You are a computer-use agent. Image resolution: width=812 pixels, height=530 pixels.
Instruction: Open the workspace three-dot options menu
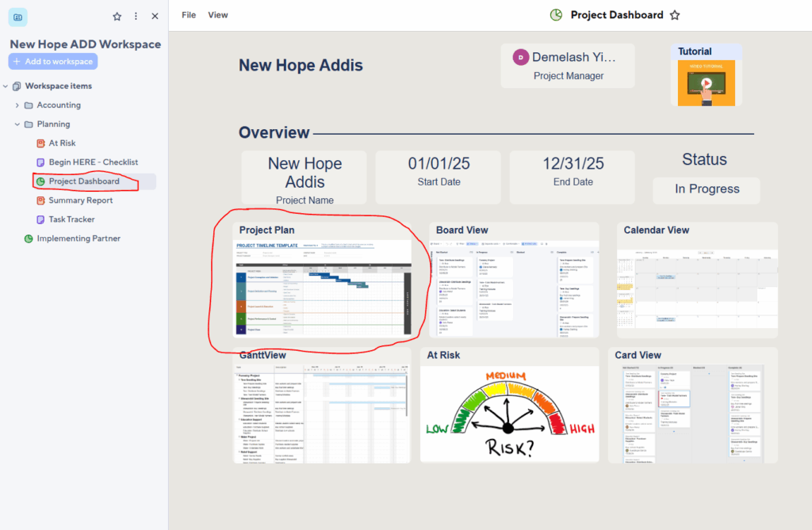pos(136,17)
